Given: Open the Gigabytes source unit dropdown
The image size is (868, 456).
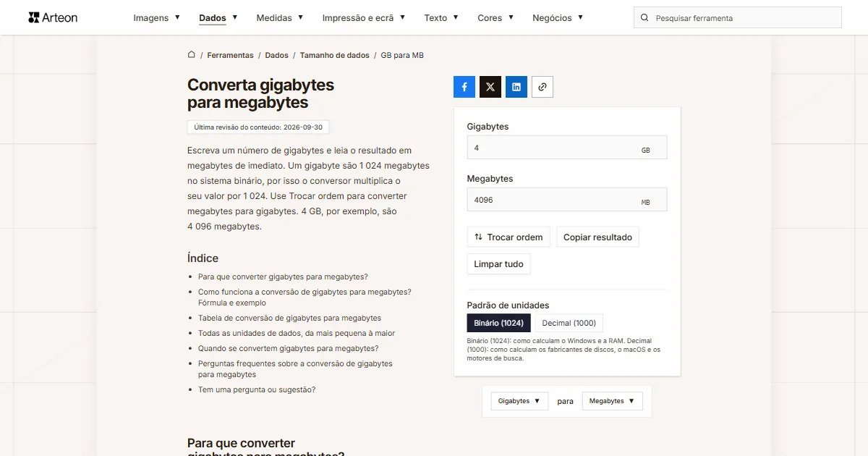Looking at the screenshot, I should (x=519, y=401).
